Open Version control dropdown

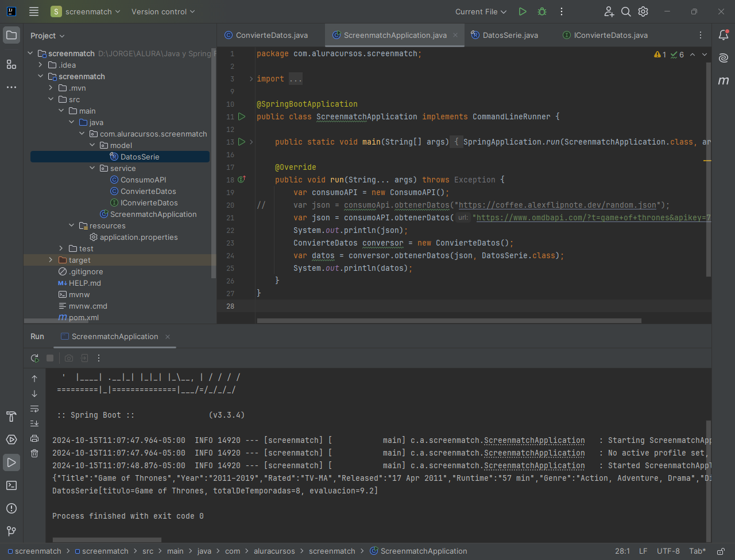pyautogui.click(x=163, y=11)
